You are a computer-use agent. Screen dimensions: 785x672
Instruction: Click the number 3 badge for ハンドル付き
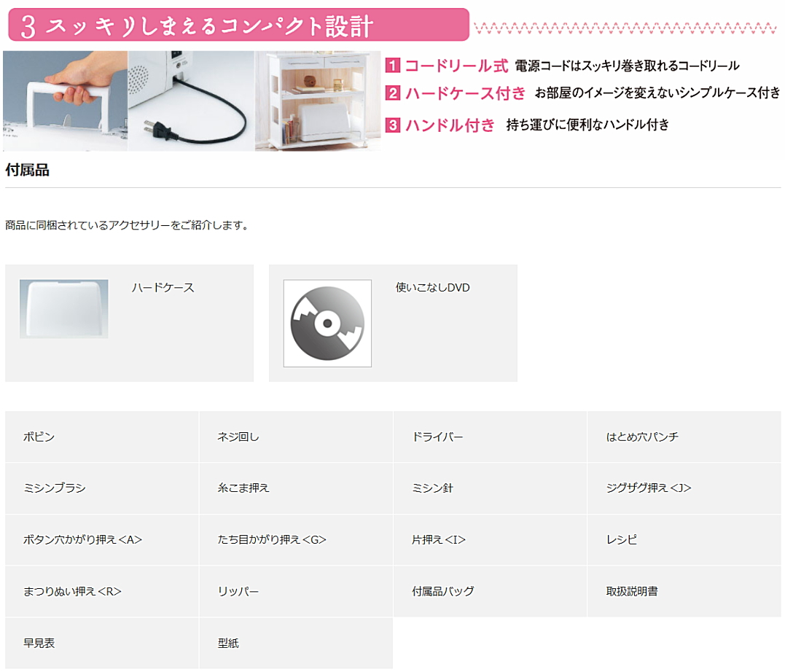pos(392,125)
